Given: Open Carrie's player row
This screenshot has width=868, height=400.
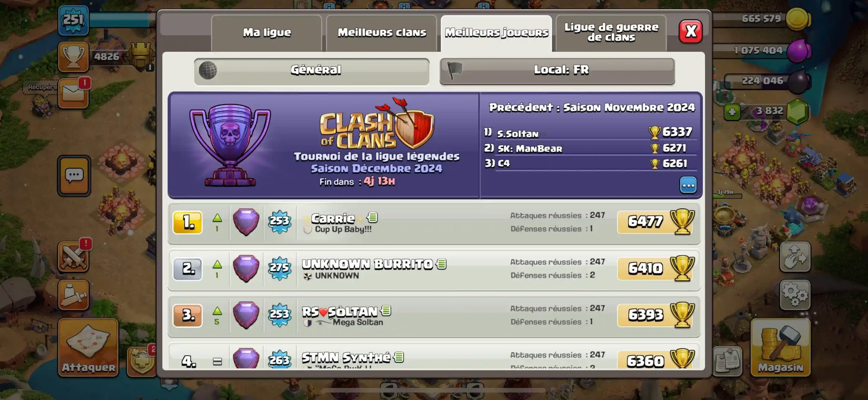Looking at the screenshot, I should coord(434,223).
